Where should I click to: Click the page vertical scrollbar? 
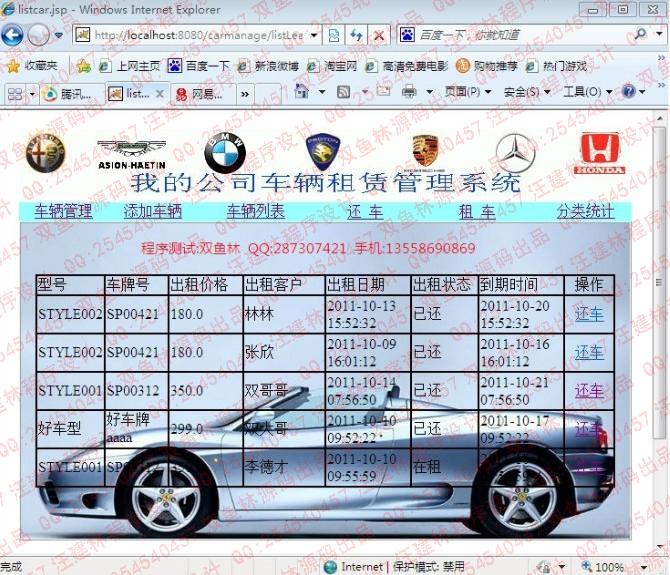pos(658,282)
